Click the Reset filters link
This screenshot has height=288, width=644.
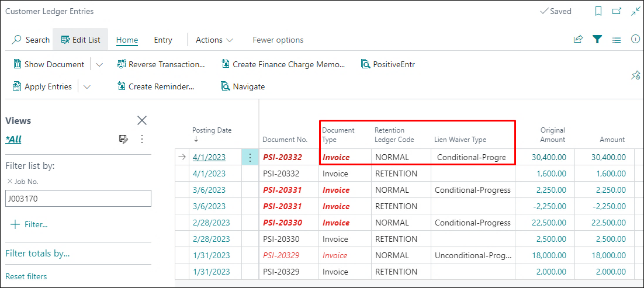(x=26, y=276)
